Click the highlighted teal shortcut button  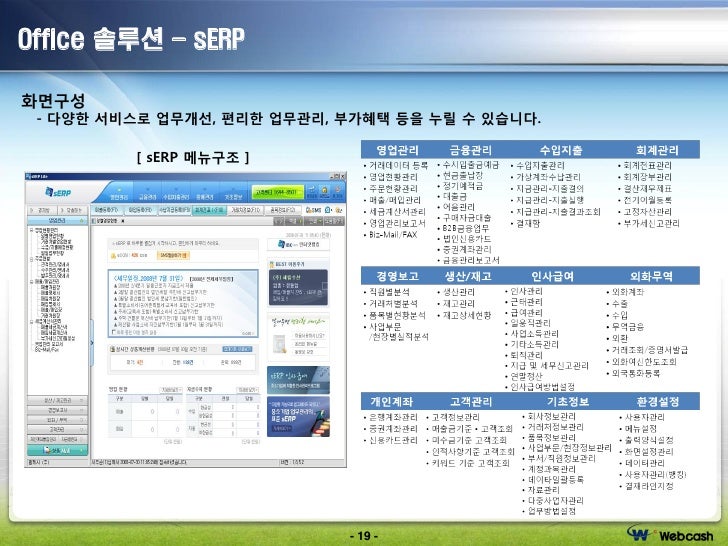click(209, 210)
